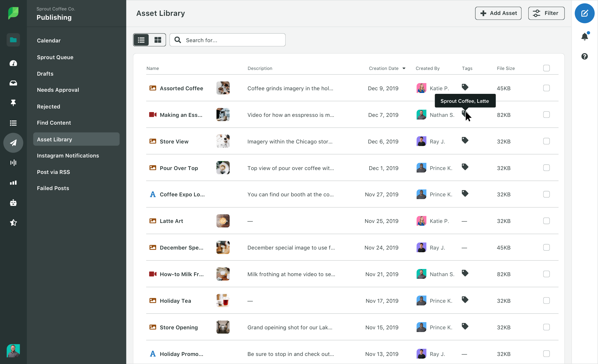Viewport: 598px width, 364px height.
Task: Select the list view icon
Action: (141, 40)
